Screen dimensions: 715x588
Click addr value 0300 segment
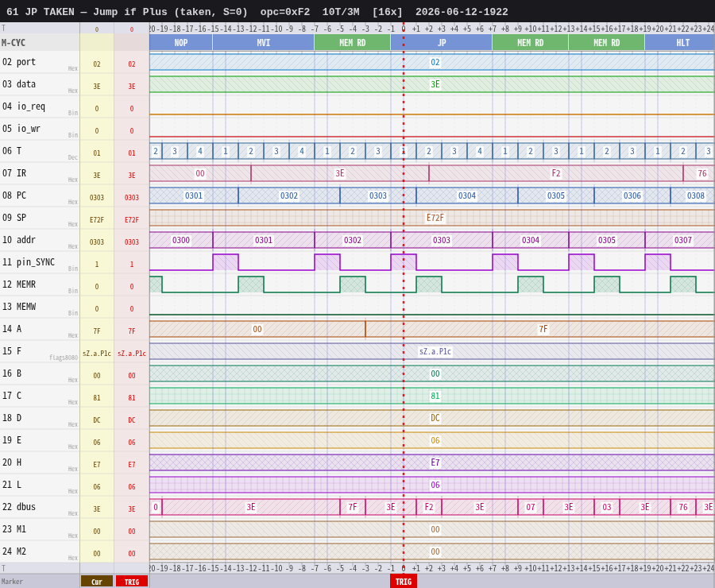tap(181, 241)
